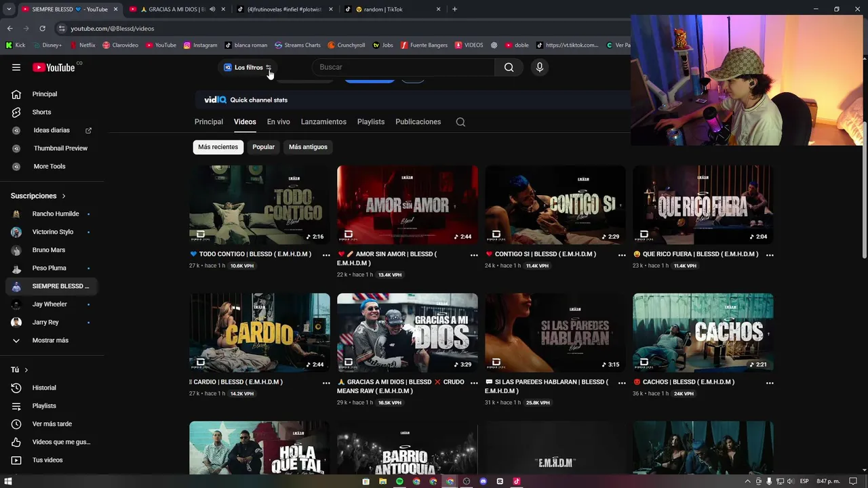868x488 pixels.
Task: Open options for GRACIAS A MI DIOS video
Action: pos(474,383)
